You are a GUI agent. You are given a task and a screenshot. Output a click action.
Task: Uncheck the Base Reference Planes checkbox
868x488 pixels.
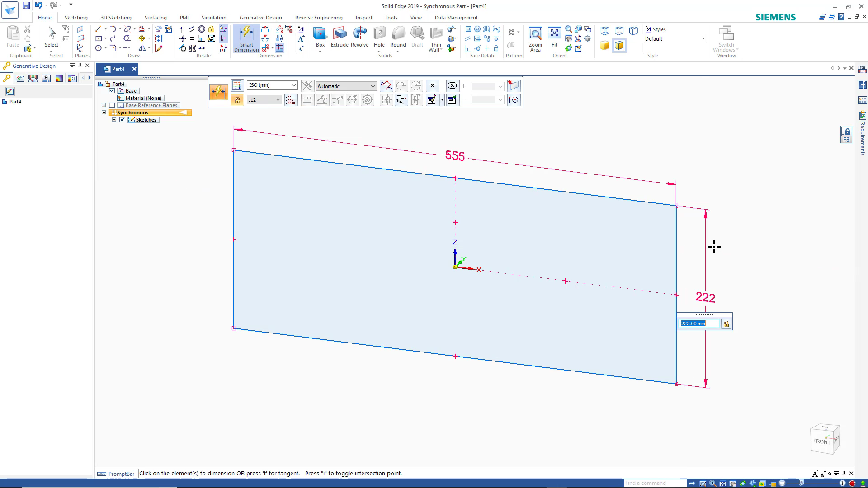(x=112, y=105)
